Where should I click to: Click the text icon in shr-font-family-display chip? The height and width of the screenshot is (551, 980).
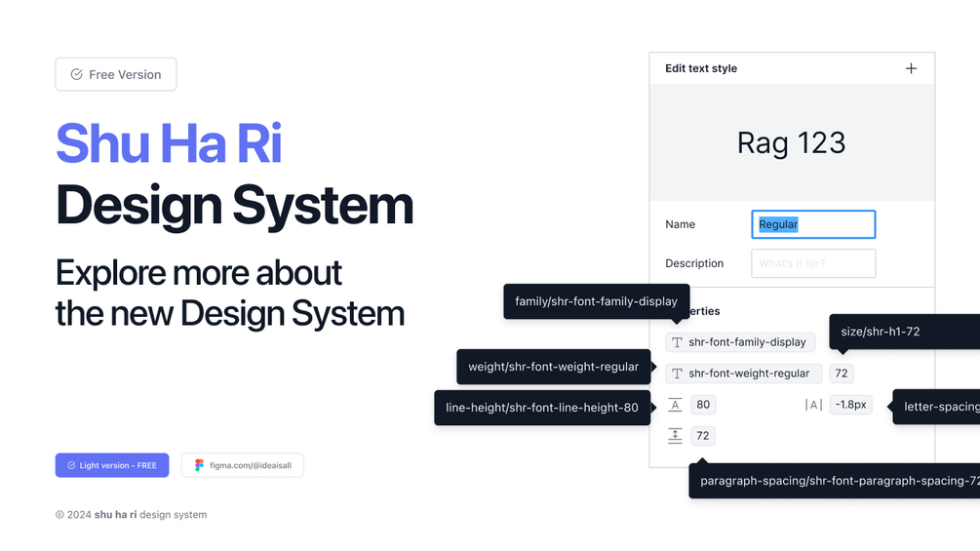[677, 342]
